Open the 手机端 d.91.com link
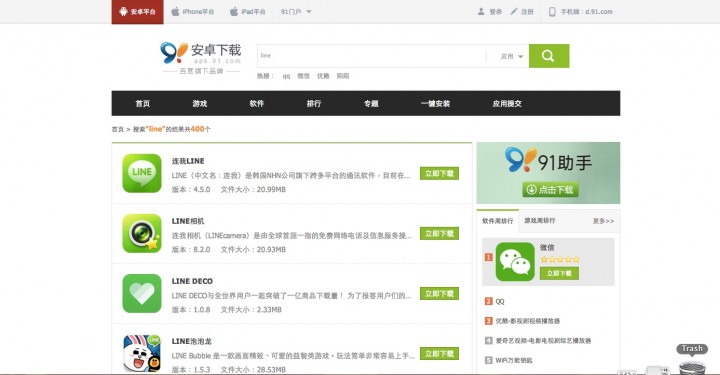The height and width of the screenshot is (375, 720). click(580, 11)
